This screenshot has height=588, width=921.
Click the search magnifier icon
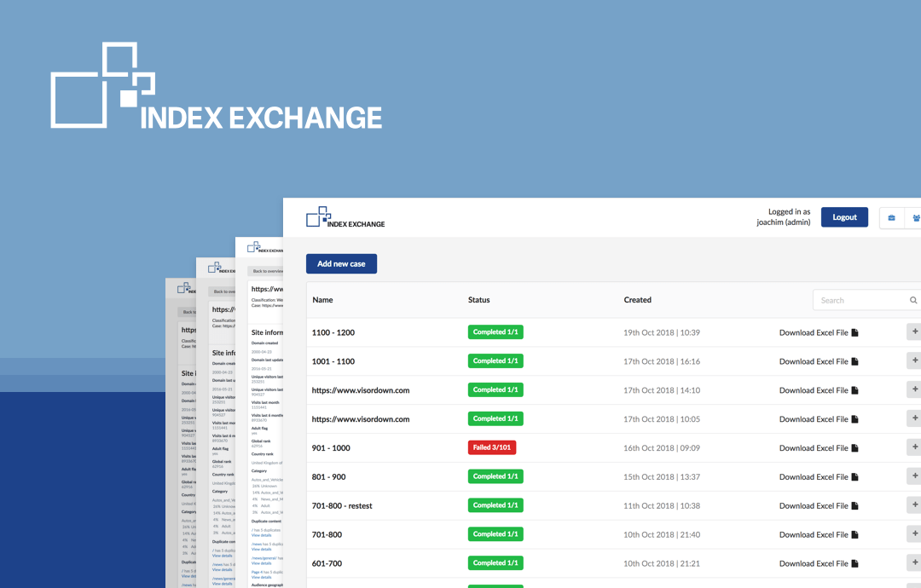click(913, 300)
